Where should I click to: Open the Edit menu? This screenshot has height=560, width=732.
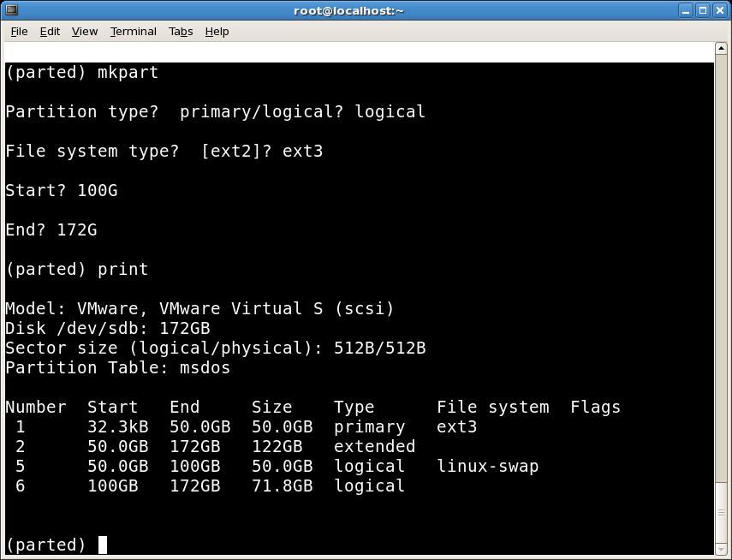click(x=49, y=31)
